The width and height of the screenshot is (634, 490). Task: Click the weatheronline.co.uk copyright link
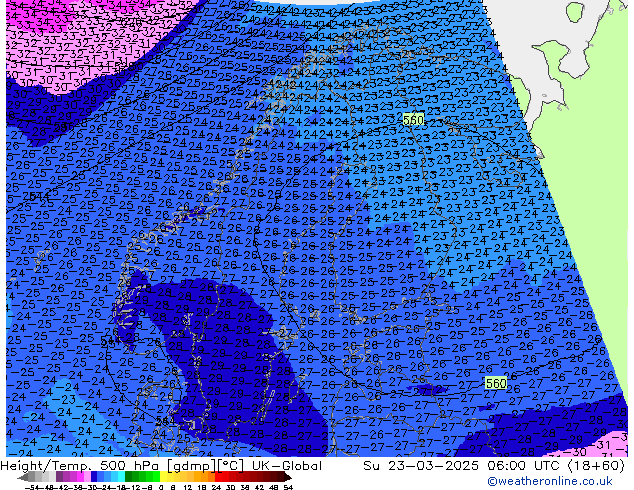point(550,481)
